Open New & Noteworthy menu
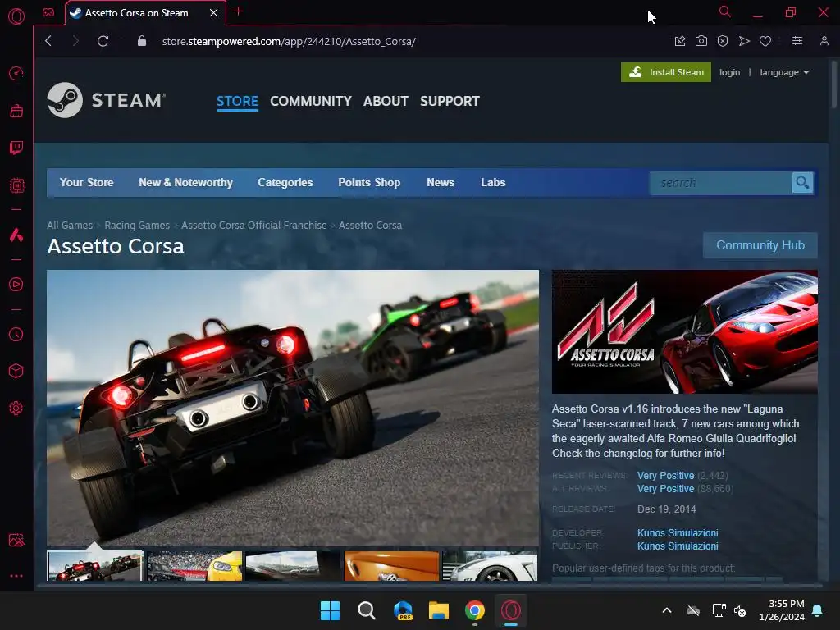This screenshot has height=630, width=840. [x=185, y=183]
